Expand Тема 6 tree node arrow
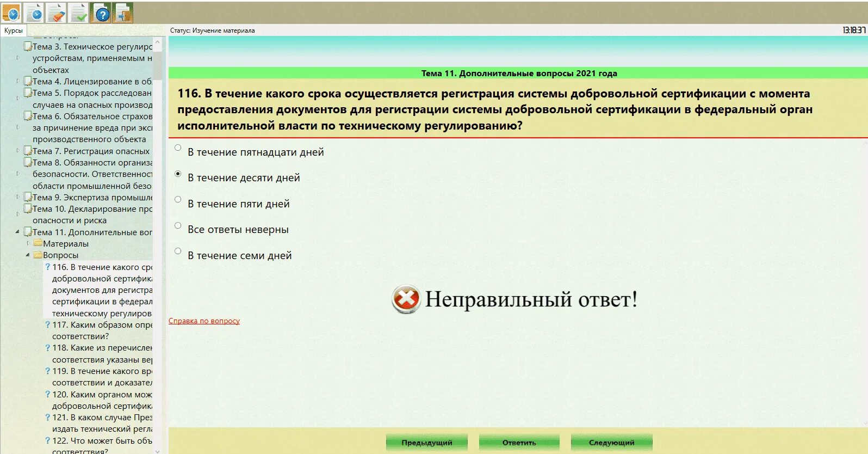 [x=17, y=127]
